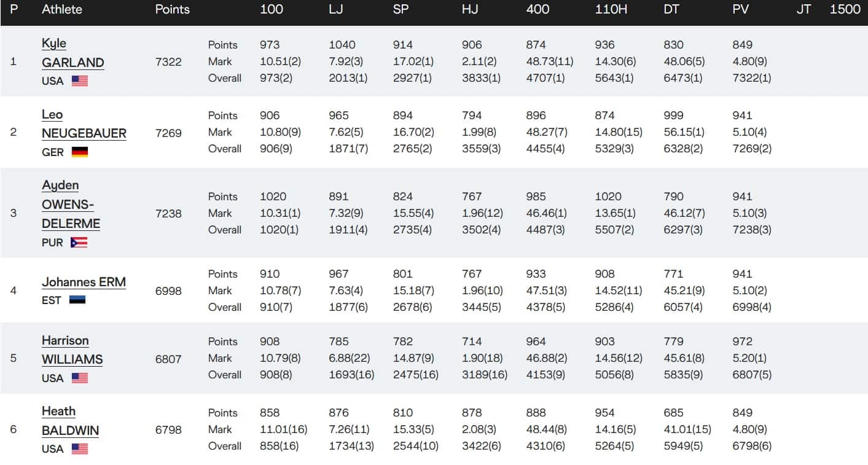Viewport: 868px width, 465px height.
Task: Click the Estonian flag under Johannes Erm
Action: pyautogui.click(x=77, y=300)
